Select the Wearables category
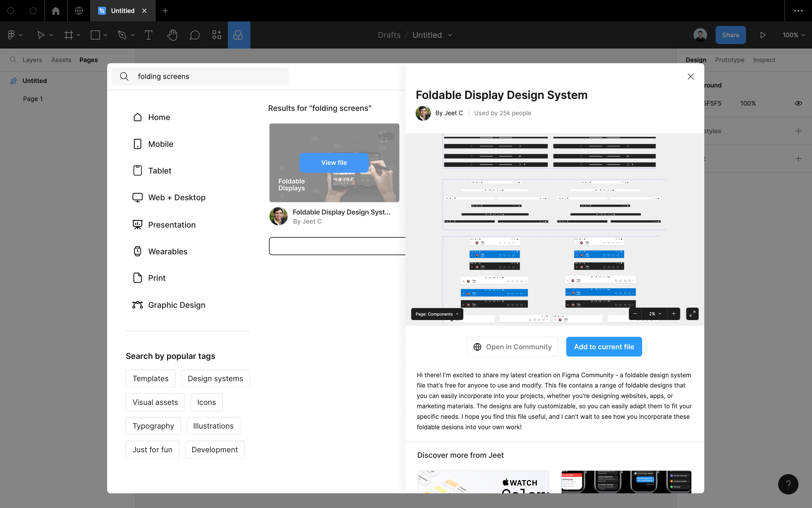 [160, 251]
